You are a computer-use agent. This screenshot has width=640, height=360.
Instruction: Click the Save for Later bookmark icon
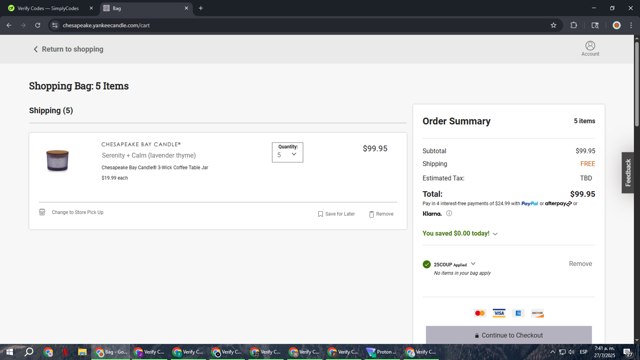tap(320, 214)
